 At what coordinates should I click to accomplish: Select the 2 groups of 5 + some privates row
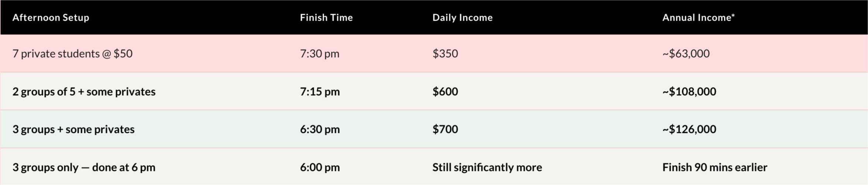(84, 92)
